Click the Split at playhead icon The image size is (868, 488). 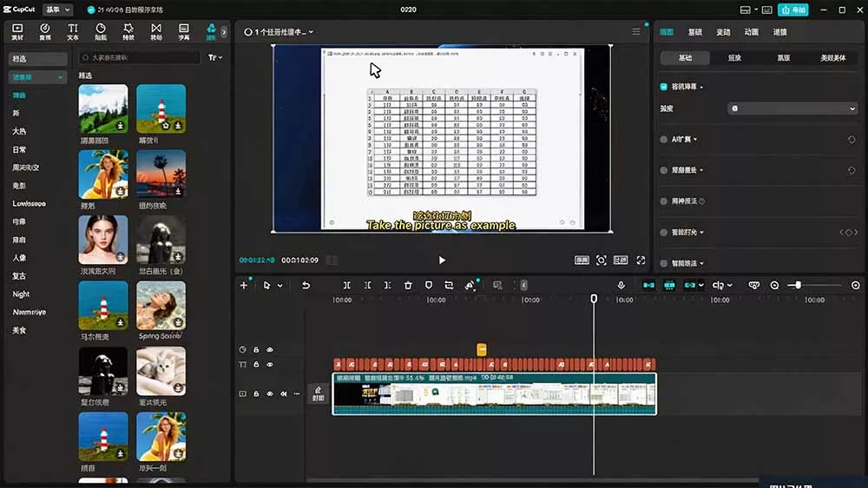[346, 286]
